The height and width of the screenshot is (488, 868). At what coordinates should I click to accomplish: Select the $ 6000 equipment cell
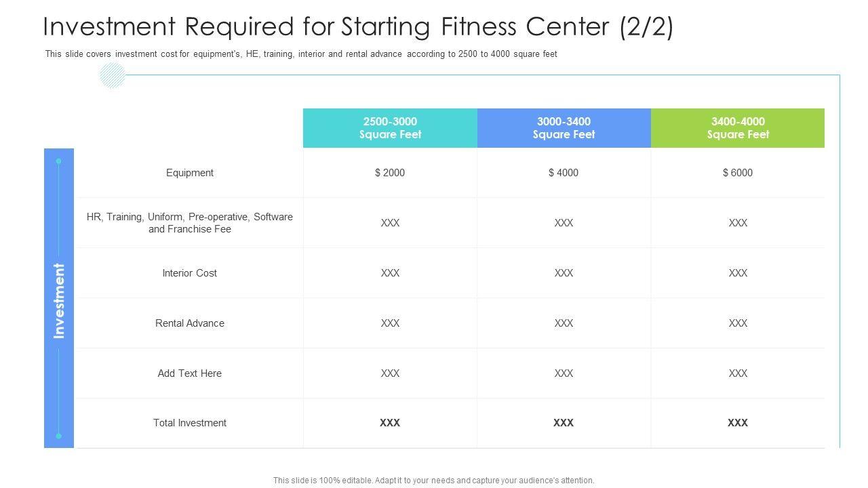click(x=738, y=173)
